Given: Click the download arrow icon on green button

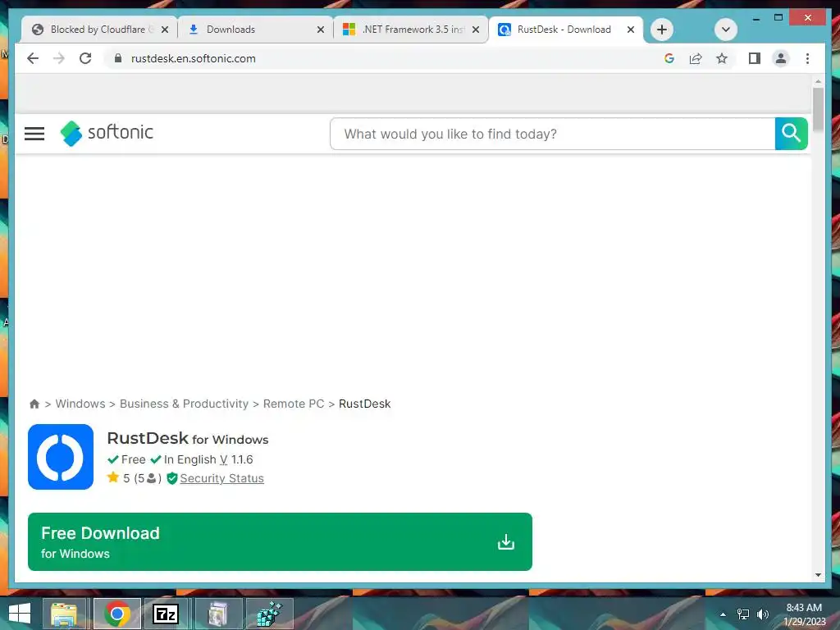Looking at the screenshot, I should [505, 542].
